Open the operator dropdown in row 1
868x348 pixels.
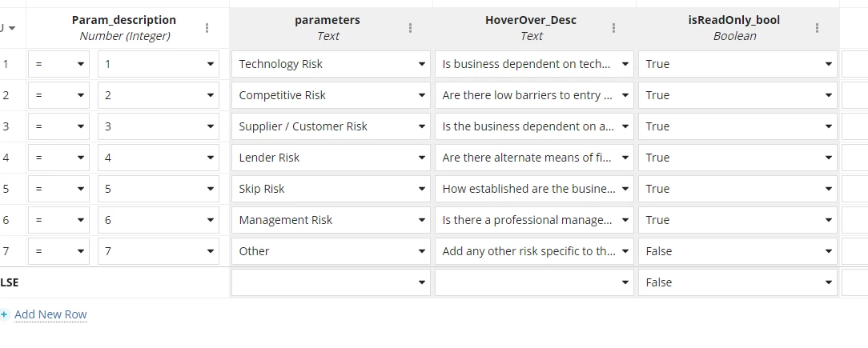[58, 64]
